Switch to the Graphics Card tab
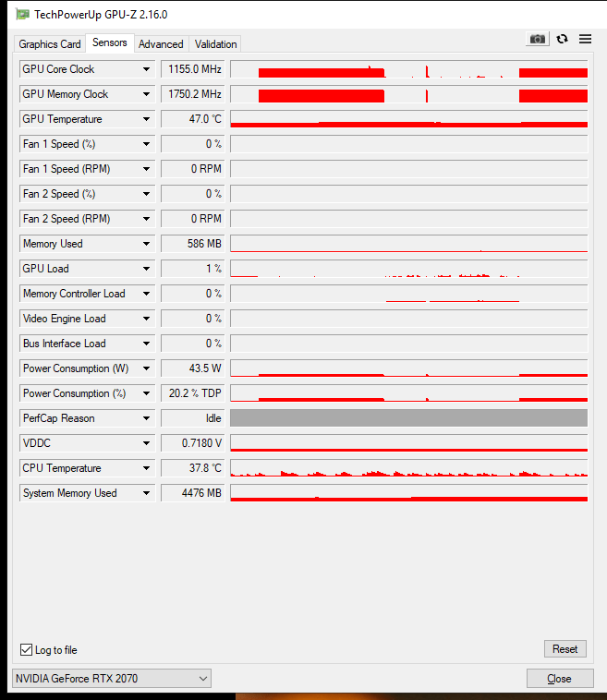607x700 pixels. tap(50, 44)
